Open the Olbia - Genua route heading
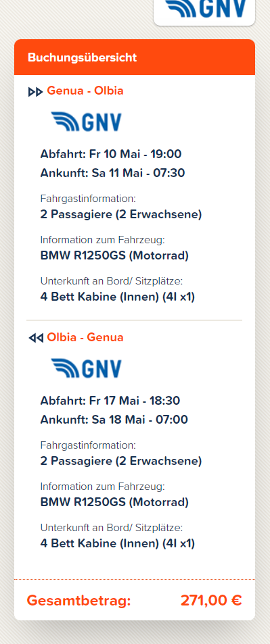 (x=85, y=337)
